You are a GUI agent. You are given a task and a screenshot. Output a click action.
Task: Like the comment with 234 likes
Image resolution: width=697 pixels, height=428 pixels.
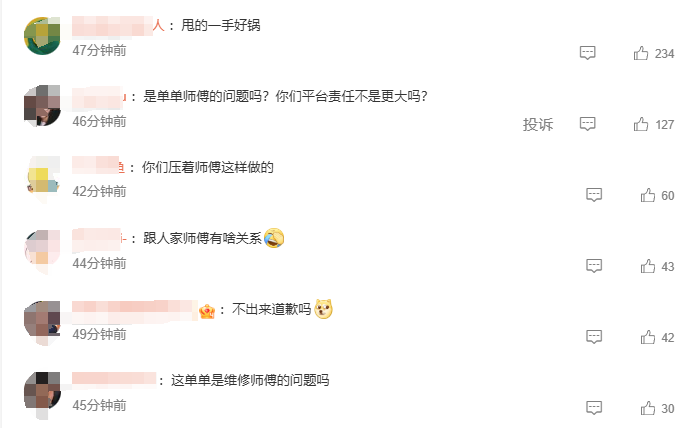(641, 53)
